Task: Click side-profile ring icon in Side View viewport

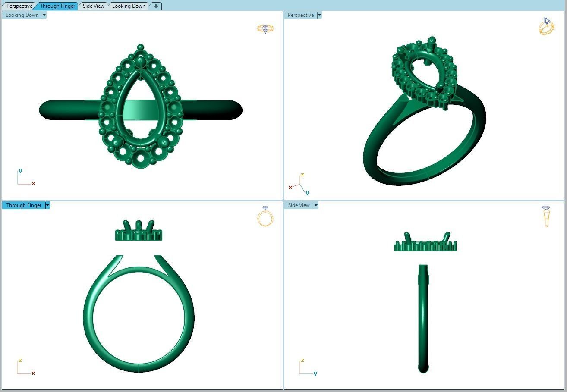Action: pos(546,216)
